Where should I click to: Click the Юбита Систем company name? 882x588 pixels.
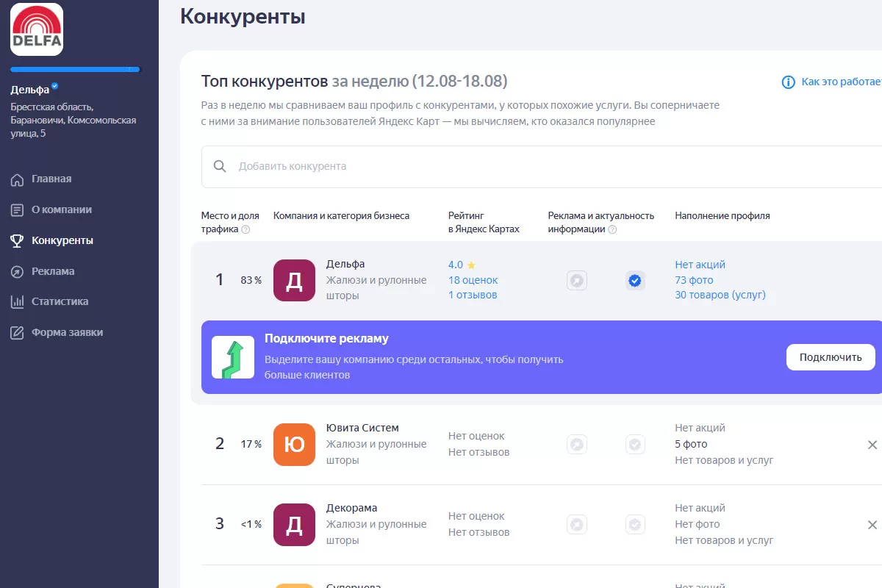coord(362,428)
